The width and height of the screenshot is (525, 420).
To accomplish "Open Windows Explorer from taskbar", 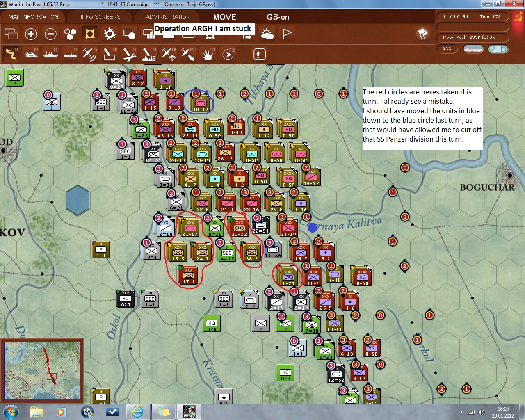I will [x=37, y=412].
